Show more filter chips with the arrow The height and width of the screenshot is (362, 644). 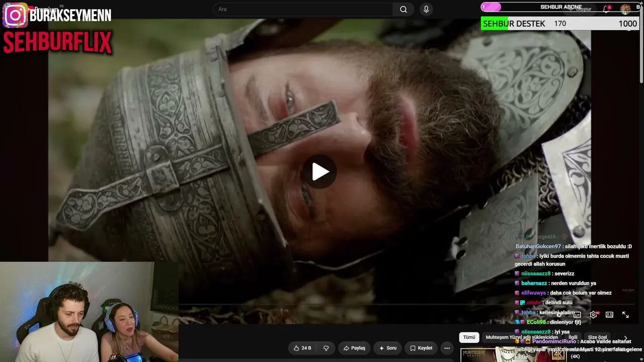625,338
